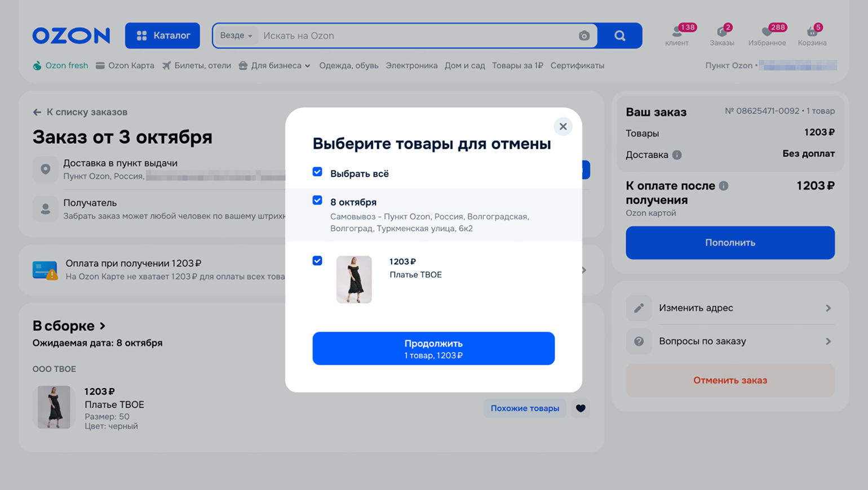Open Товары за 1₽ section
The height and width of the screenshot is (490, 868).
point(517,65)
